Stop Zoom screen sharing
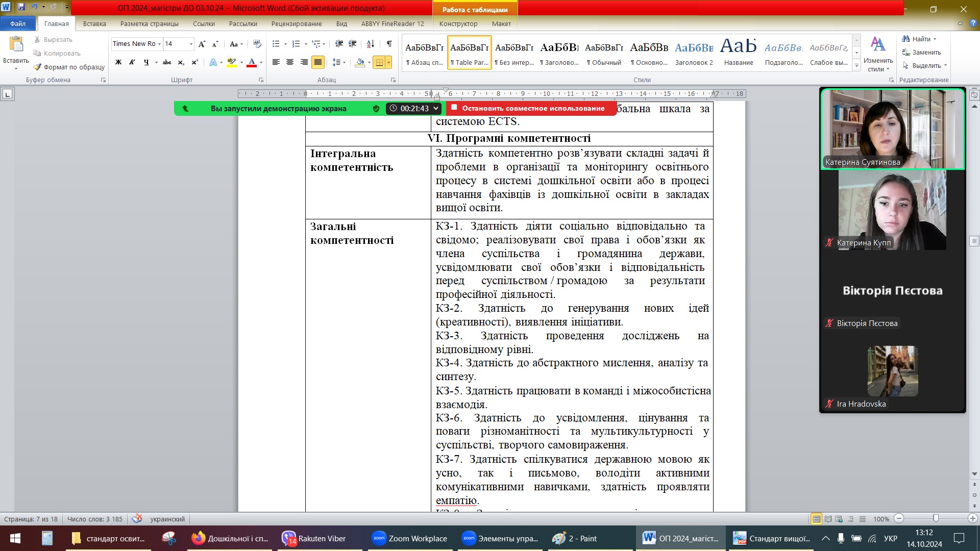This screenshot has width=980, height=551. coord(531,108)
